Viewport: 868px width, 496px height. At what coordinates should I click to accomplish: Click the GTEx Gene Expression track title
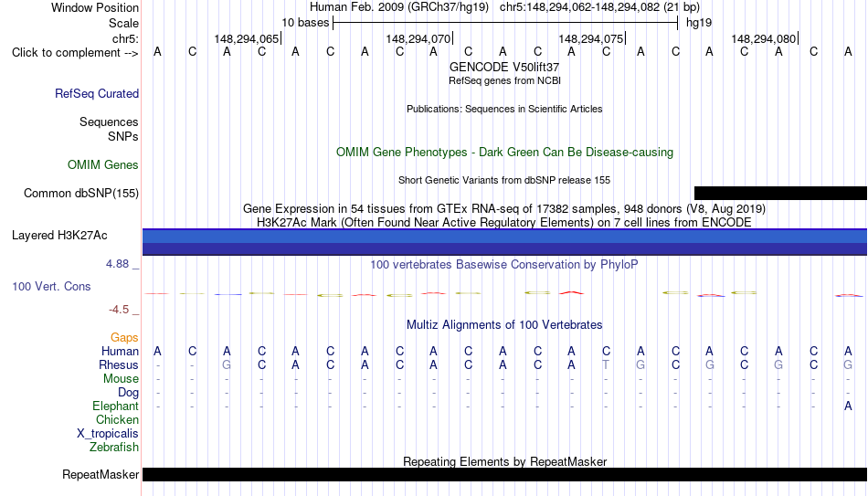504,208
